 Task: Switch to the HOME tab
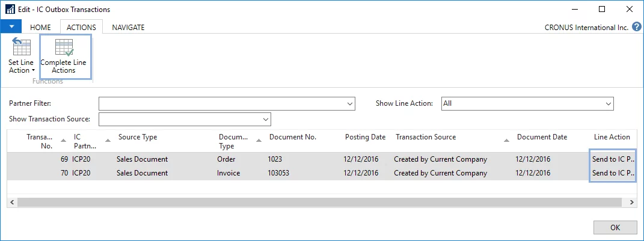pos(40,27)
